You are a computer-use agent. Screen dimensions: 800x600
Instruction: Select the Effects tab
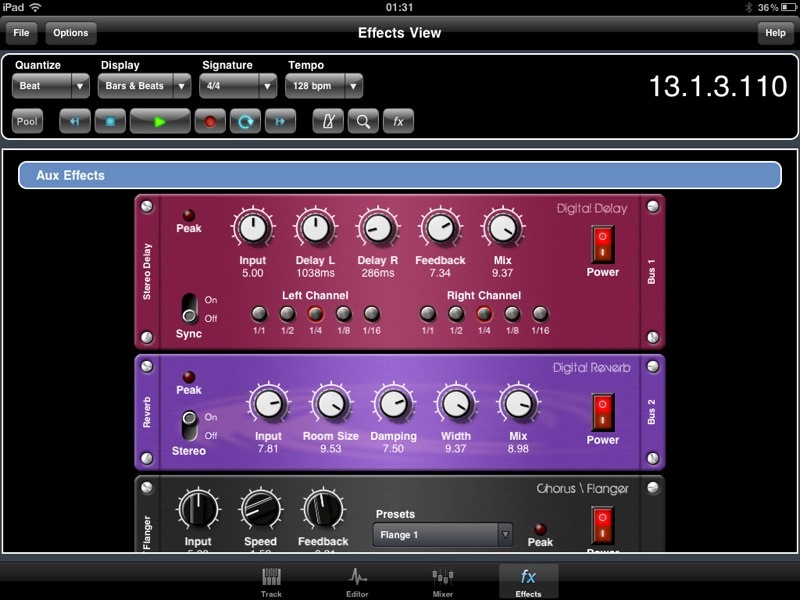coord(528,582)
